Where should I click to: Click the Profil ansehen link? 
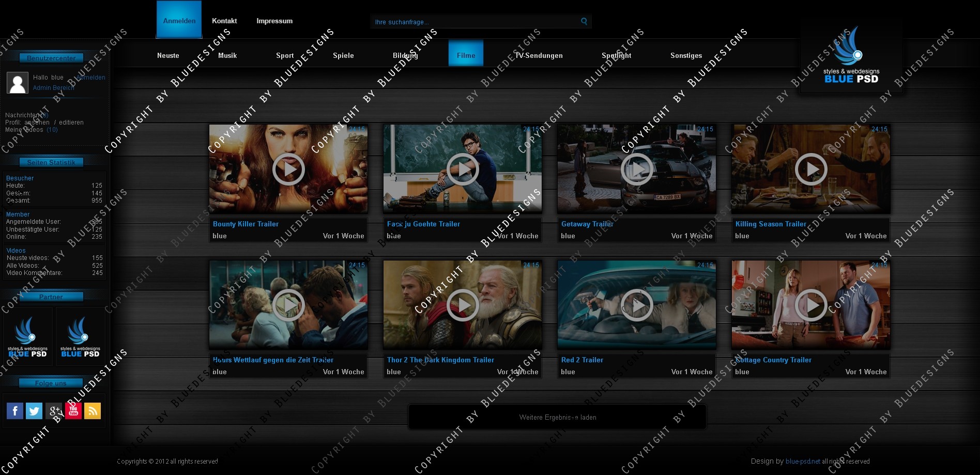37,122
